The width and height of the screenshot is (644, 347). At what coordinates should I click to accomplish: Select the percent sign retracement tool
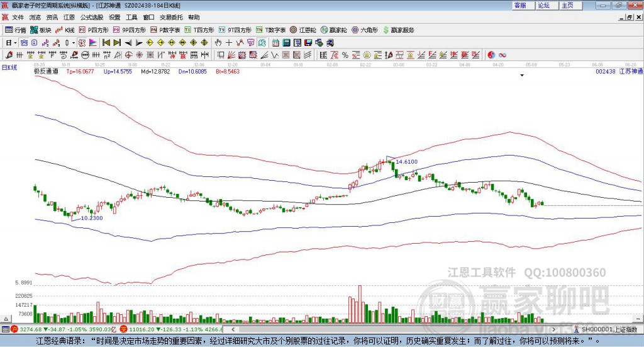click(x=345, y=55)
